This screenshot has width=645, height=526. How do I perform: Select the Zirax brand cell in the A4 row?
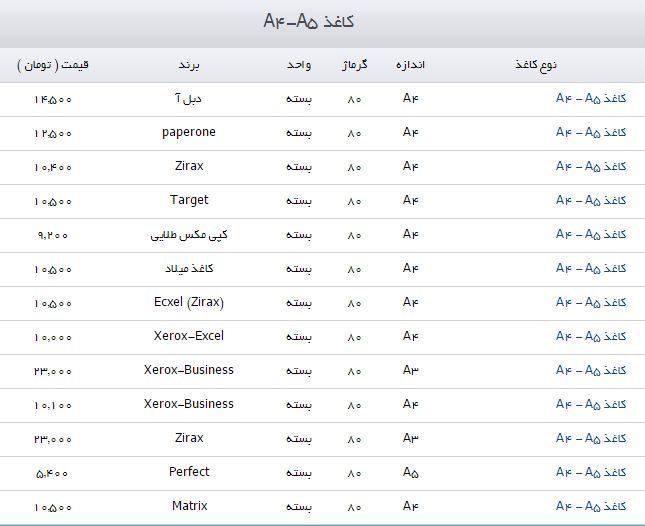tap(189, 166)
